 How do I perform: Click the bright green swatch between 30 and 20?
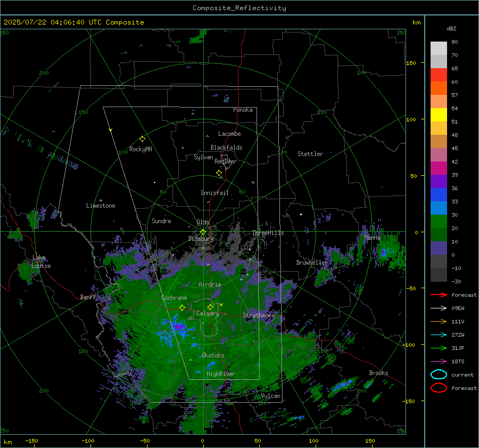coord(439,222)
